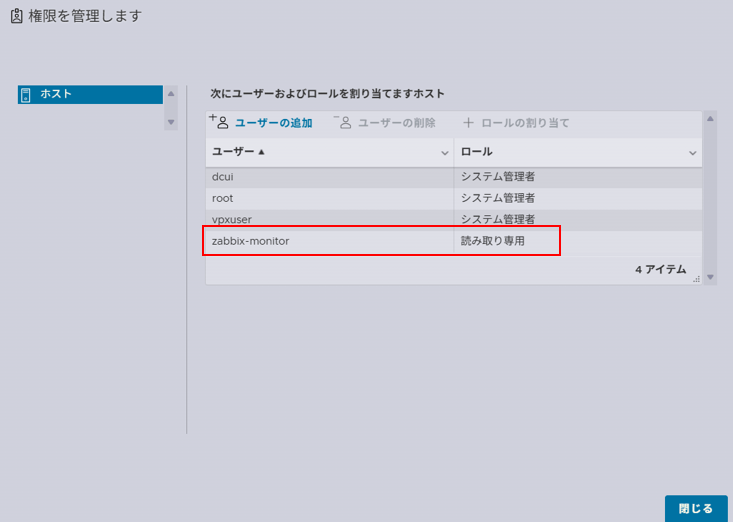The height and width of the screenshot is (522, 733).
Task: Open the ユーザー column dropdown chevron
Action: tap(445, 153)
